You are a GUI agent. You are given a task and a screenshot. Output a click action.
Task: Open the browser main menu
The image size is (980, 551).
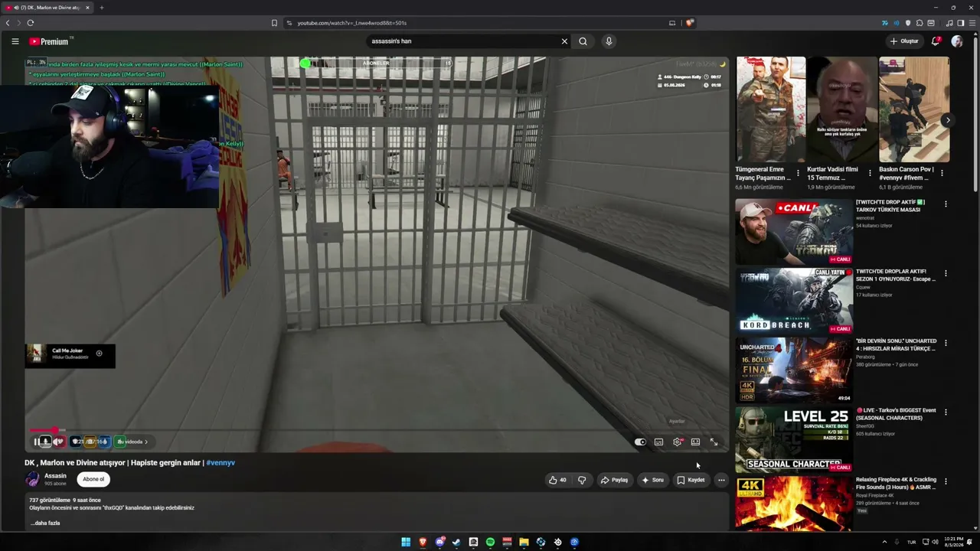tap(972, 23)
